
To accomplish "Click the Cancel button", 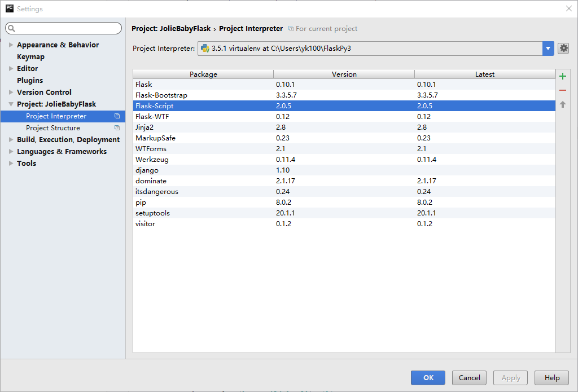I will pos(469,378).
